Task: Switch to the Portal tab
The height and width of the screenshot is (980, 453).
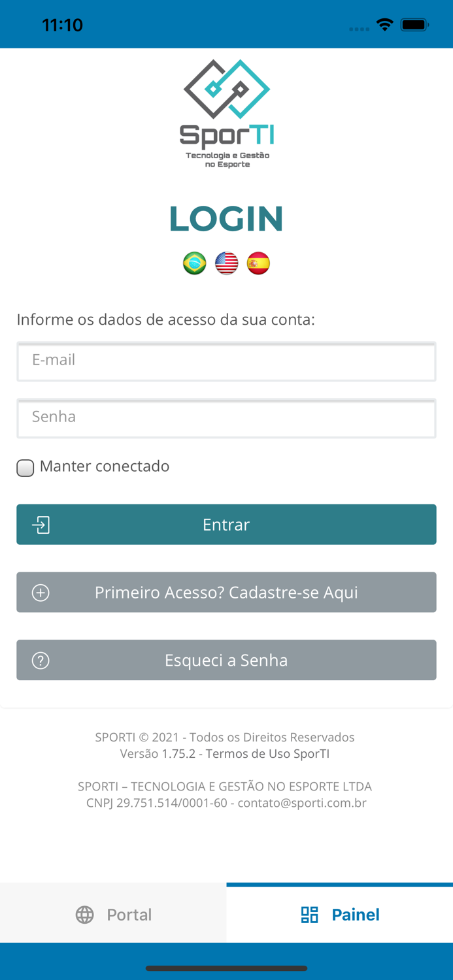Action: [112, 915]
